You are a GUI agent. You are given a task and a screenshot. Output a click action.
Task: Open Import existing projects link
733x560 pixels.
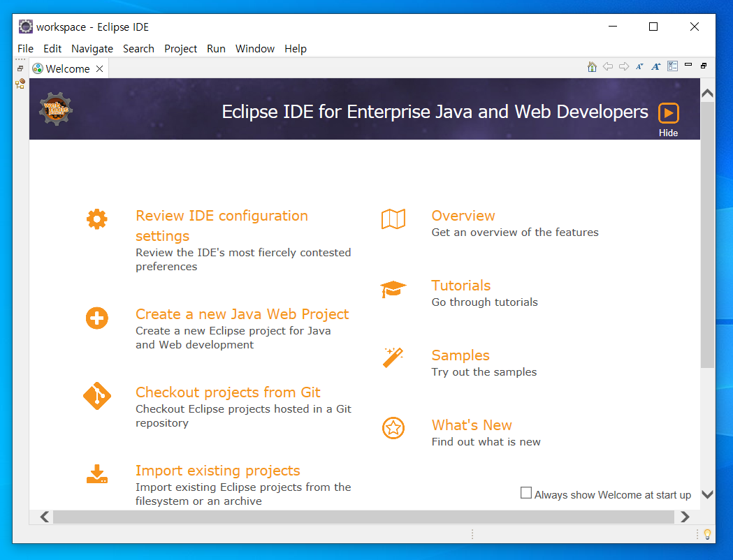[x=218, y=471]
